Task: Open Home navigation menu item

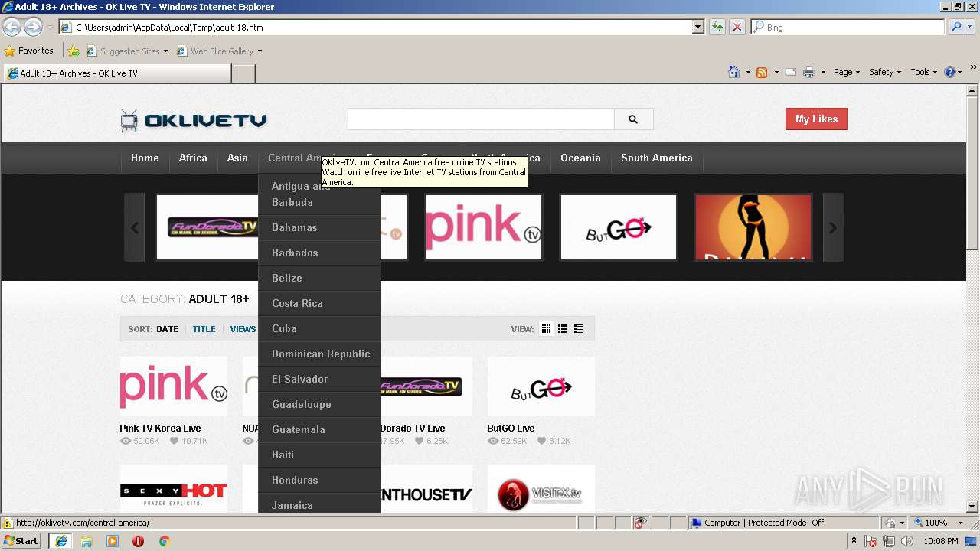Action: click(145, 158)
